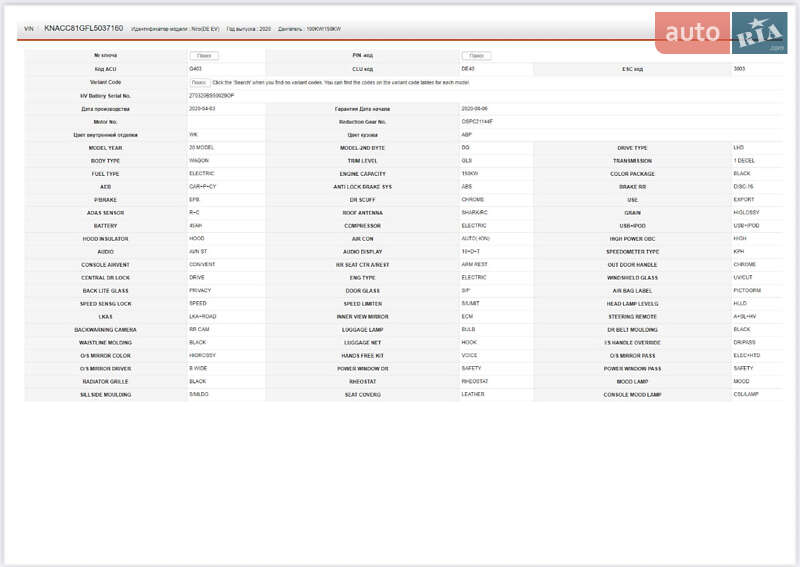
Task: Click the ELECTRIC value for fuel type
Action: pos(201,173)
